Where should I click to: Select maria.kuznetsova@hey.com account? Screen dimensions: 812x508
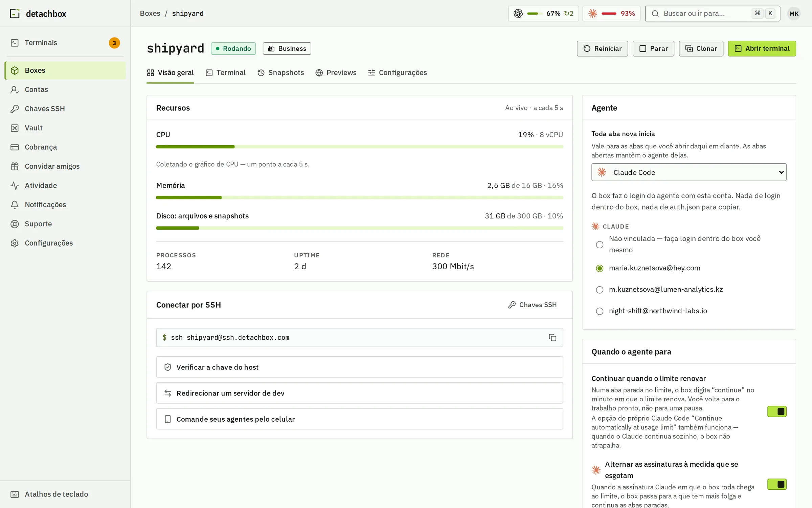pyautogui.click(x=600, y=268)
